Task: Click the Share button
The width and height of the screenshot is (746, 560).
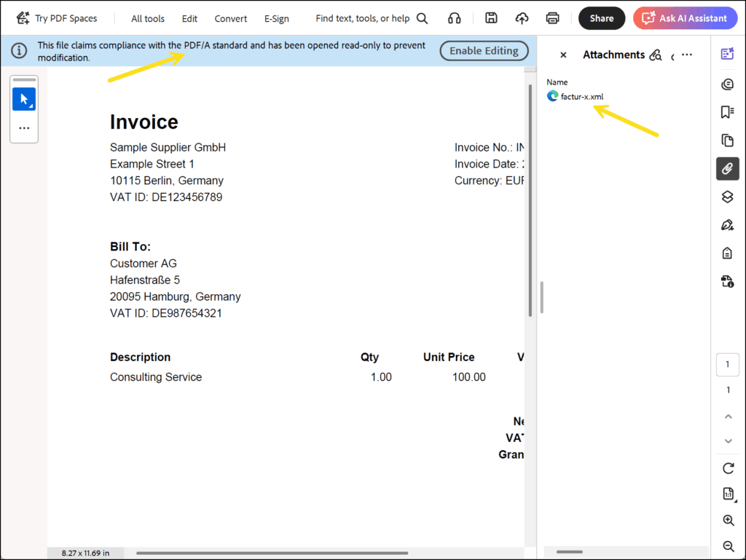Action: [x=601, y=18]
